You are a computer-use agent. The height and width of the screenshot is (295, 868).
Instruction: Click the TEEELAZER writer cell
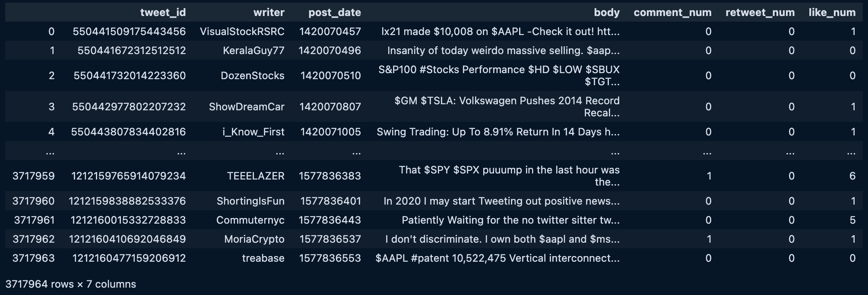coord(256,176)
